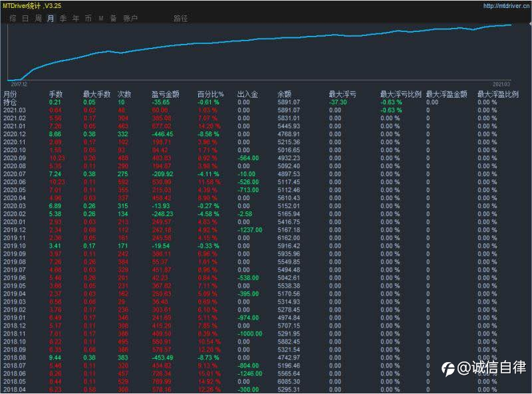
Task: Select the 2020.12 month row label
Action: (x=15, y=134)
